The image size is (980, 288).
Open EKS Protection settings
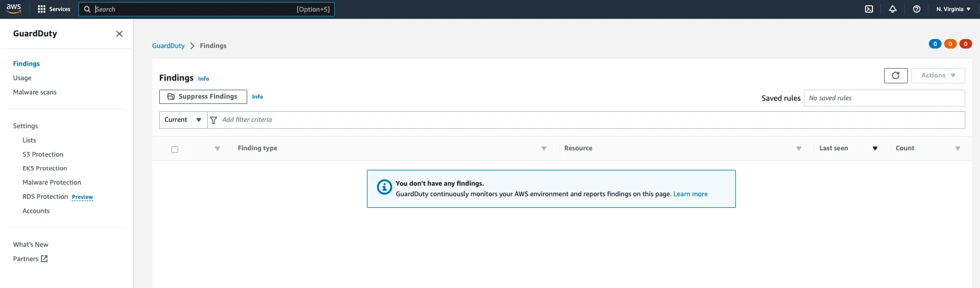click(45, 168)
